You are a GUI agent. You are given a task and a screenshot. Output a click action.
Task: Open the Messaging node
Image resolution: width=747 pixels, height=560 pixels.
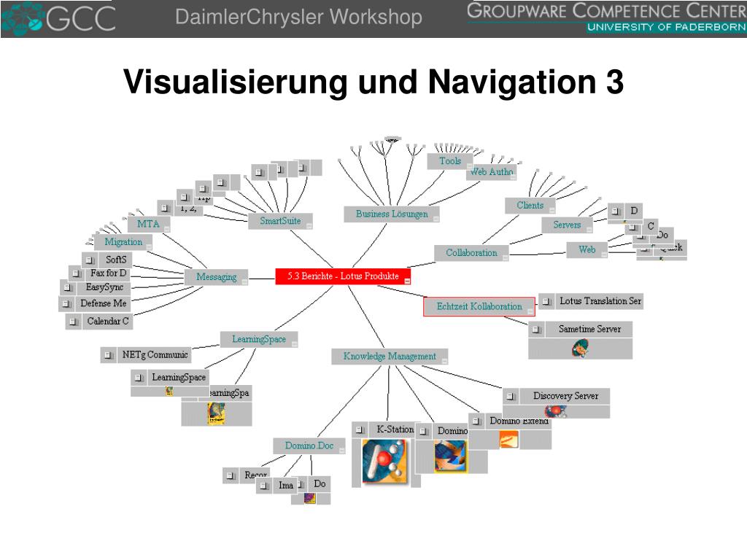(x=216, y=277)
